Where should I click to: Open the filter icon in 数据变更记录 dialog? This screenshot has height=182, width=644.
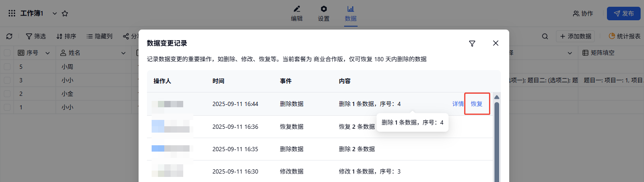coord(472,43)
